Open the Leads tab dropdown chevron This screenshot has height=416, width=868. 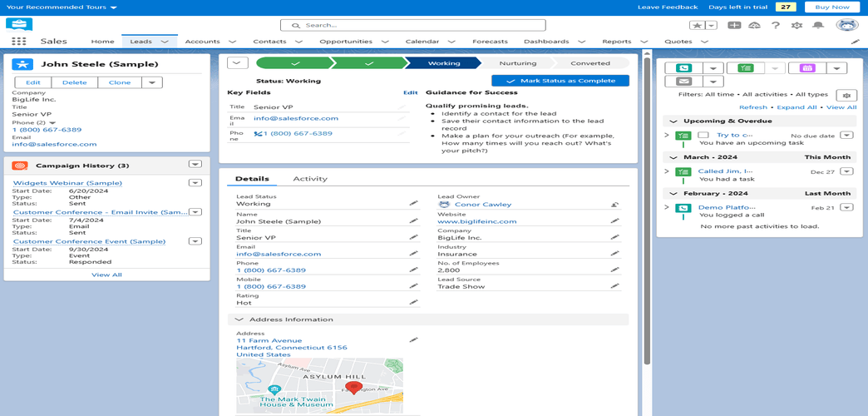click(165, 42)
